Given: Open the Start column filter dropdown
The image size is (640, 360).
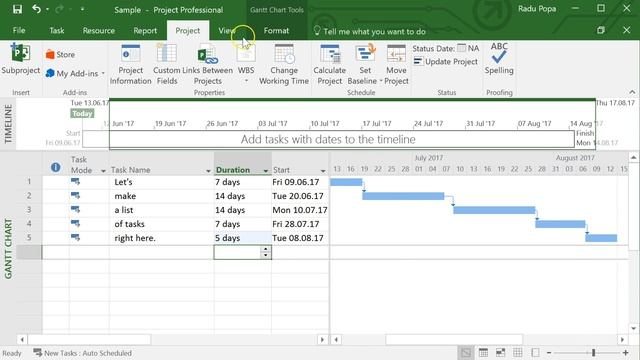Looking at the screenshot, I should [323, 171].
